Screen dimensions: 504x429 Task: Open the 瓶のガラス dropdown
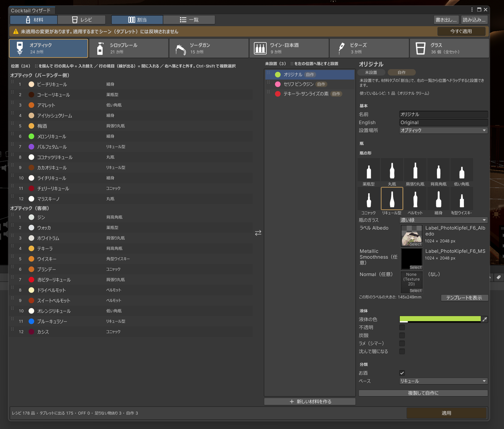click(444, 220)
